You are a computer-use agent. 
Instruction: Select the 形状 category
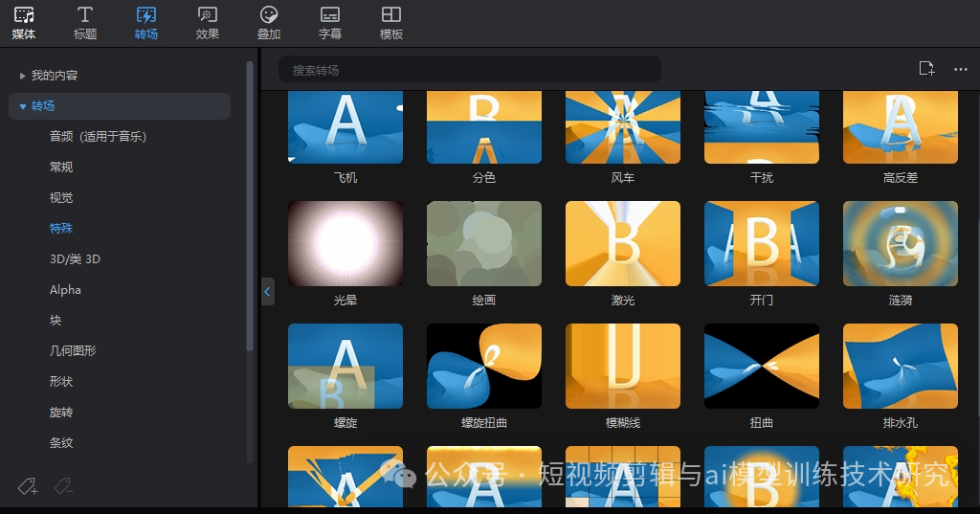[x=61, y=382]
